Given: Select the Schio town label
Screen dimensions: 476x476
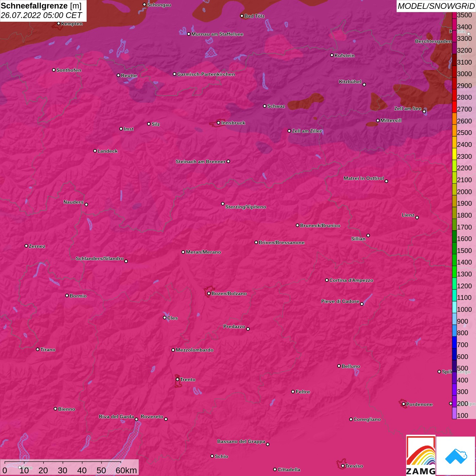Looking at the screenshot, I should 221,456.
